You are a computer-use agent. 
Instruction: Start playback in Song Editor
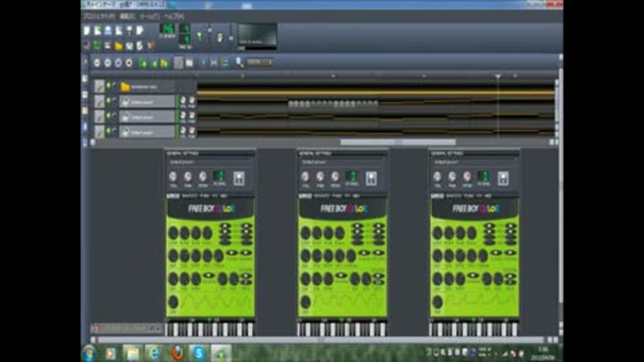tap(97, 63)
